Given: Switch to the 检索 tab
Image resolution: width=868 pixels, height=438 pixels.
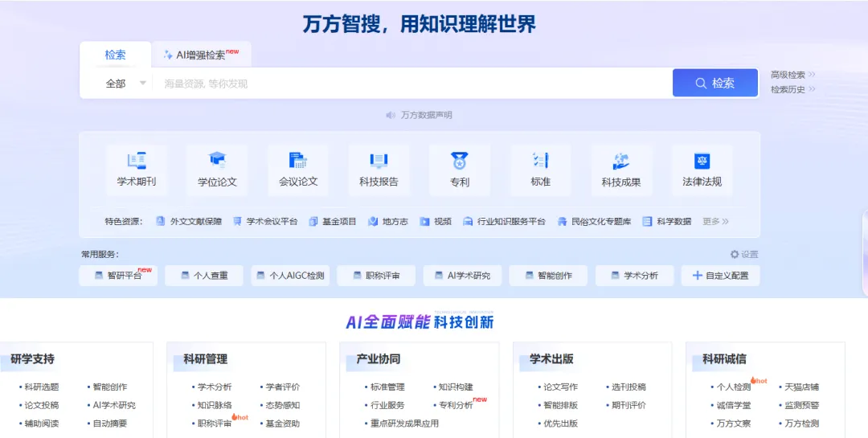Looking at the screenshot, I should pos(115,55).
